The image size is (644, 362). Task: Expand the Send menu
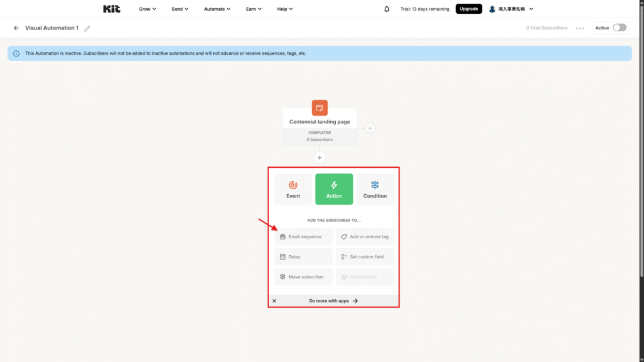pos(180,9)
